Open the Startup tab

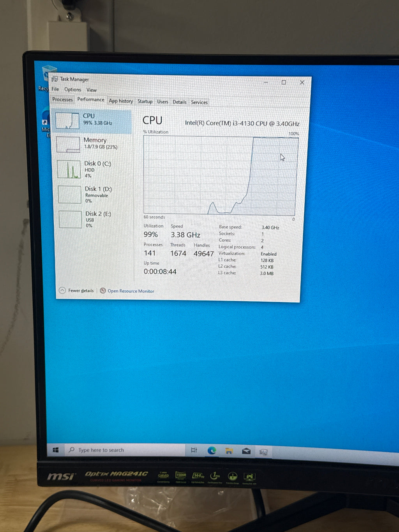(145, 101)
